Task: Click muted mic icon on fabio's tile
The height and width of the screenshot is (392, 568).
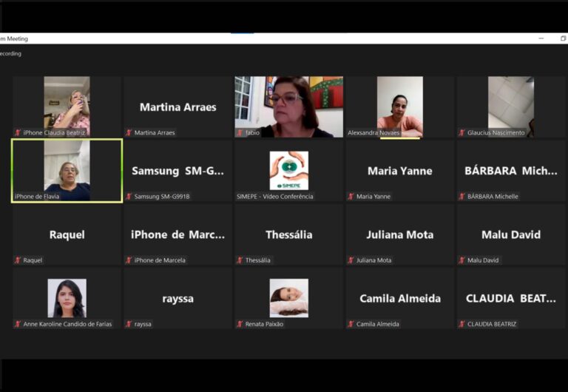Action: [x=240, y=133]
